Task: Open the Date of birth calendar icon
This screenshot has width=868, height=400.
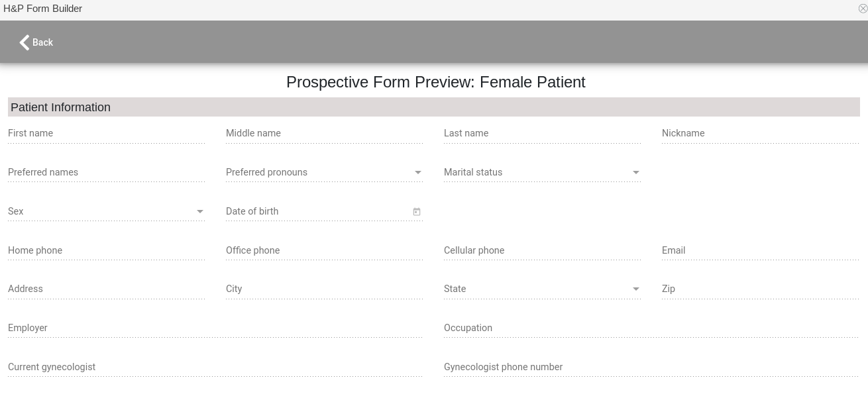Action: [x=417, y=212]
